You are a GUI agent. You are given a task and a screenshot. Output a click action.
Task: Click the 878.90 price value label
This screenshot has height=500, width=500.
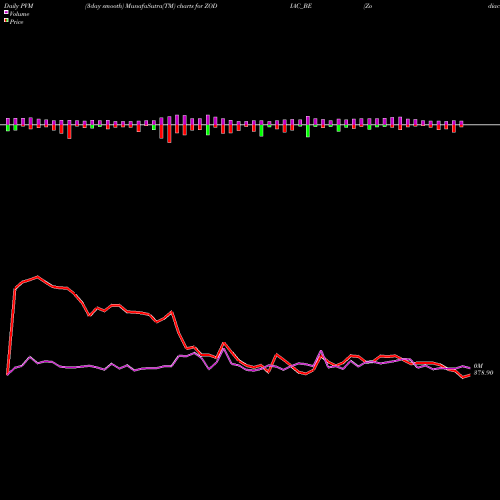click(x=483, y=373)
